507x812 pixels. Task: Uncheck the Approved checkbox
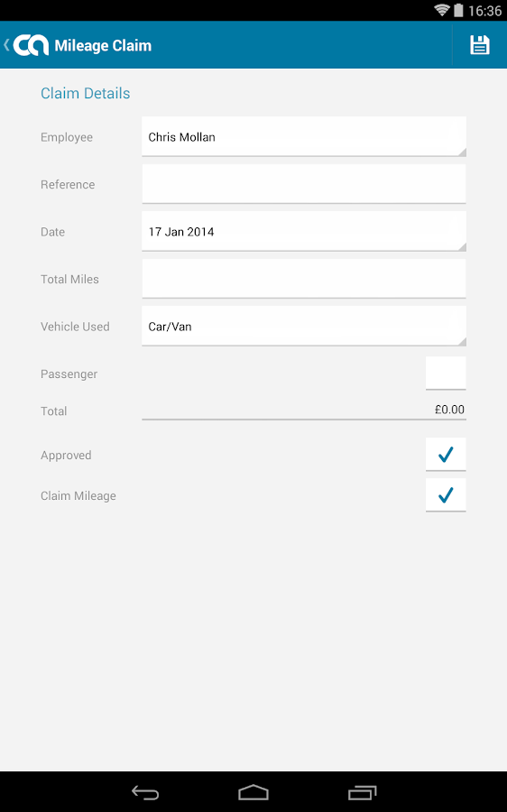pos(446,455)
